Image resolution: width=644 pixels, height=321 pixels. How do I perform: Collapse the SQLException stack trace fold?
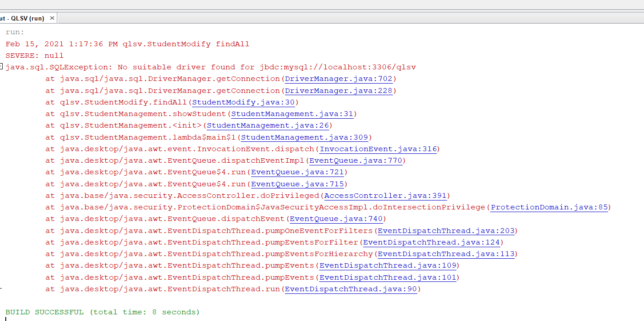pyautogui.click(x=1, y=67)
